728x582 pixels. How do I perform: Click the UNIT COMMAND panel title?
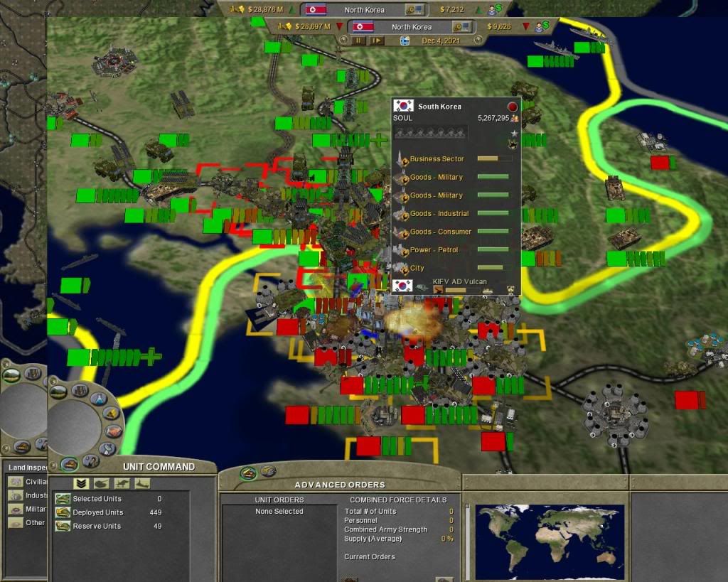159,467
